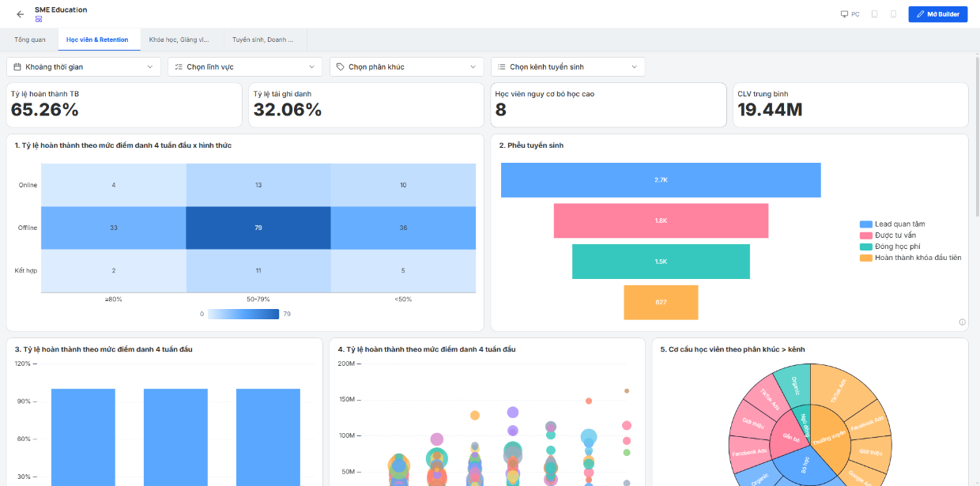The image size is (980, 486).
Task: Select the Offline 50-79% heatmap cell showing 79
Action: pos(258,228)
